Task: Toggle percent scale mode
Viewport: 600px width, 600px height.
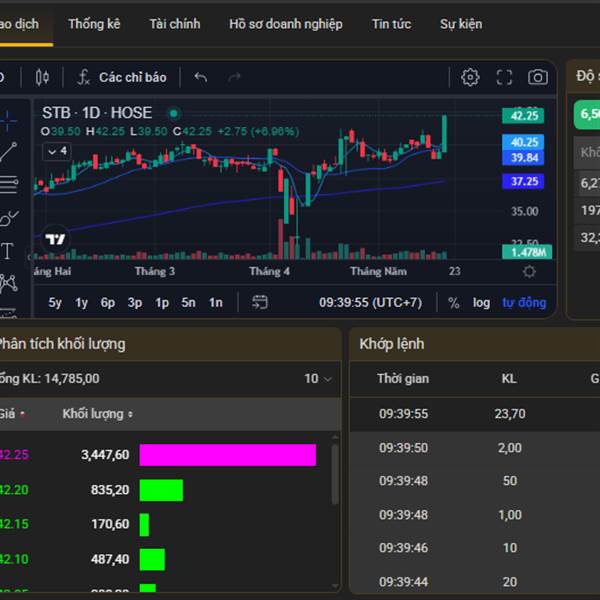Action: point(453,303)
